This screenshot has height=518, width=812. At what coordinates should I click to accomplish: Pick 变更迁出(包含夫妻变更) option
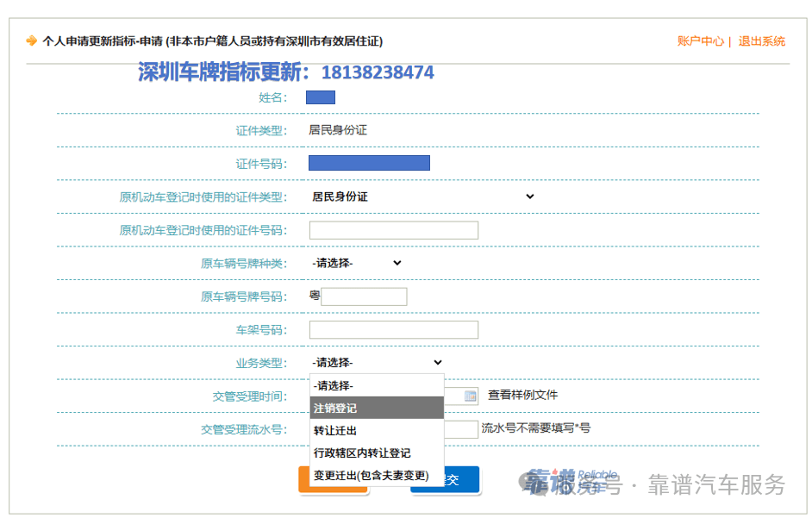pyautogui.click(x=377, y=475)
